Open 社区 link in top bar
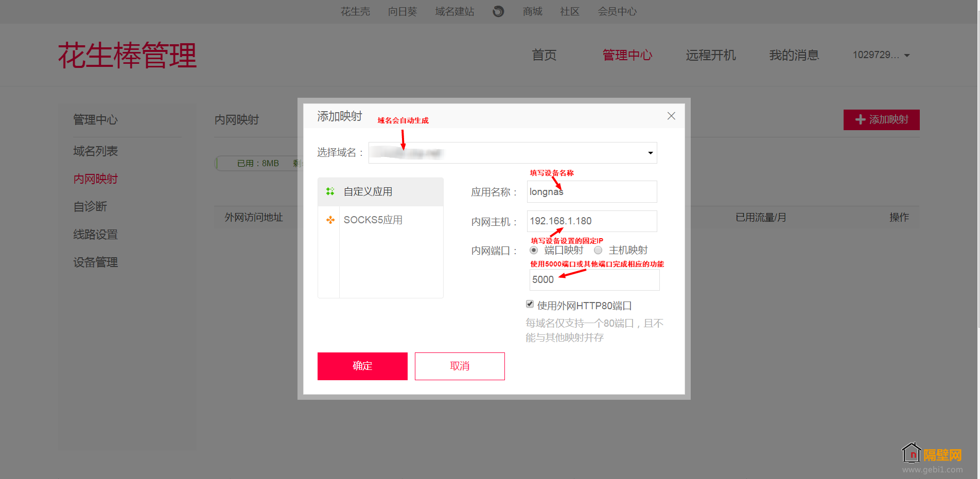 570,11
